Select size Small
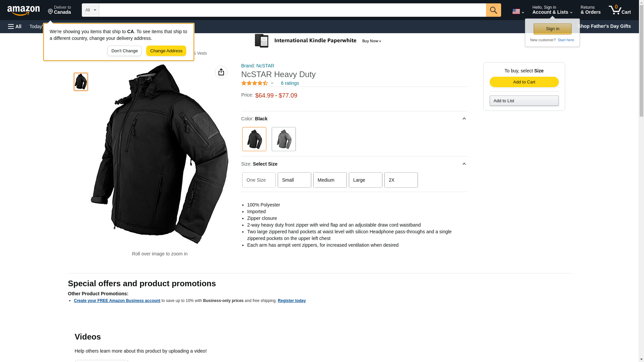Image resolution: width=644 pixels, height=362 pixels. (x=294, y=180)
